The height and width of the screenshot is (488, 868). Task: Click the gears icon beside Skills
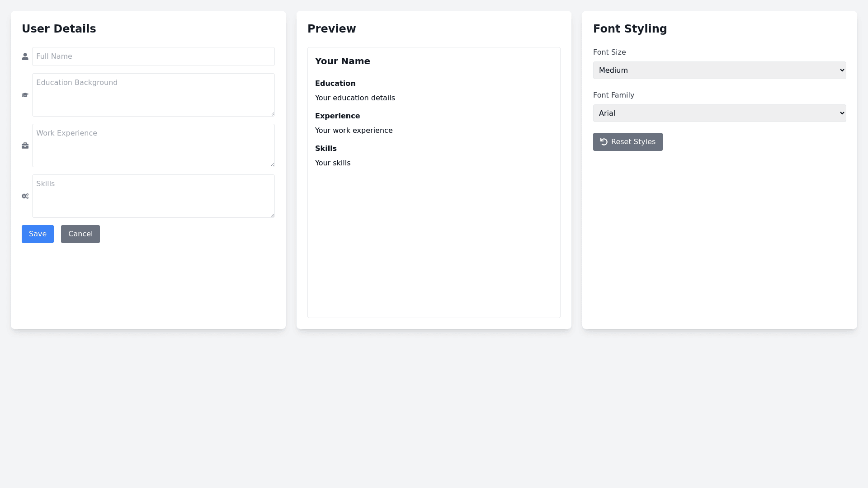tap(25, 196)
